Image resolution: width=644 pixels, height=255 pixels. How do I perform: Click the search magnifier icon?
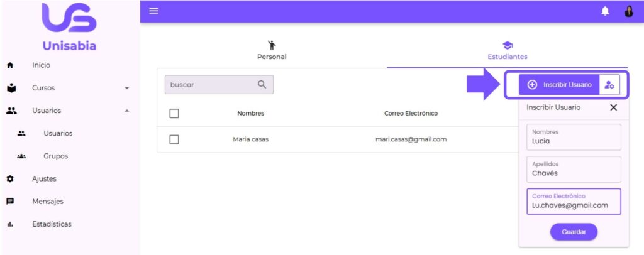pyautogui.click(x=262, y=85)
